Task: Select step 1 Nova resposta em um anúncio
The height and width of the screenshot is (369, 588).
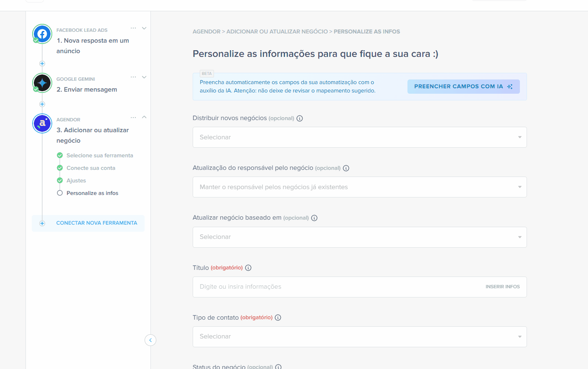Action: 93,46
